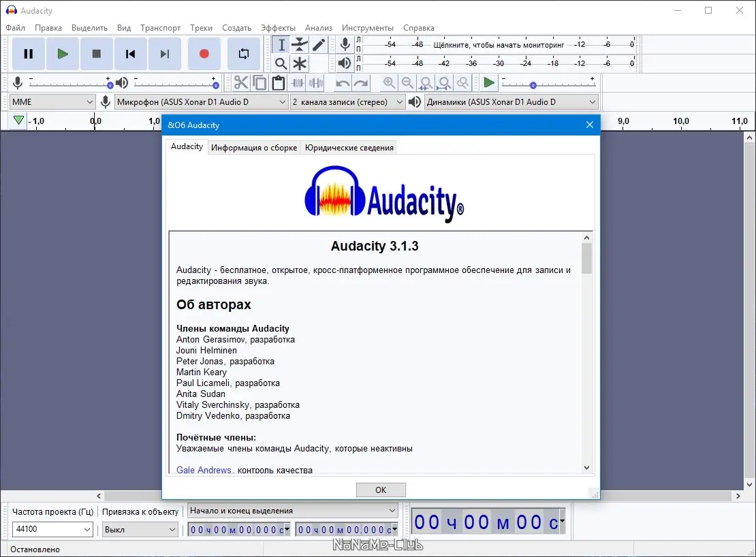
Task: Click the Undo arrow icon
Action: [343, 83]
